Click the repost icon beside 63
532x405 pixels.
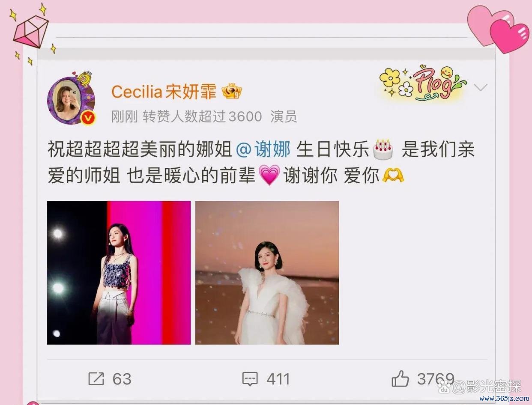96,379
